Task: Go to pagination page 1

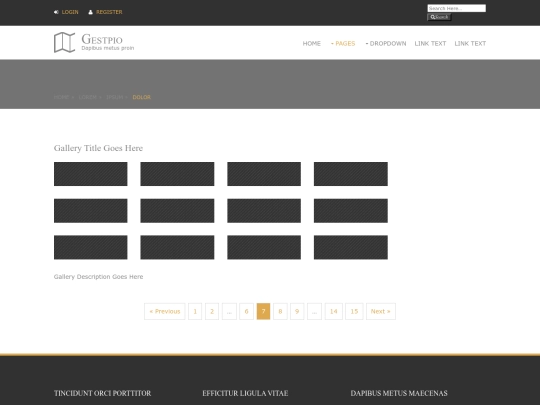Action: coord(195,311)
